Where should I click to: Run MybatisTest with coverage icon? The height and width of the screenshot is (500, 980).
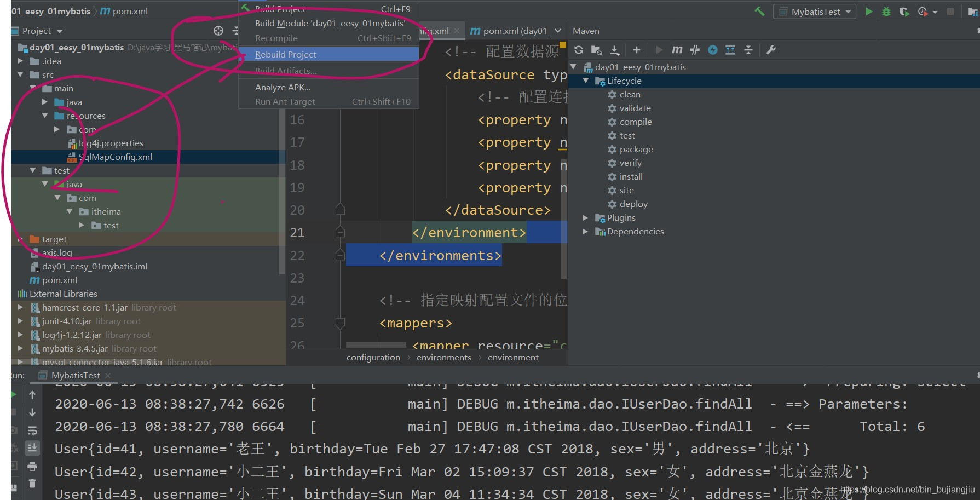(904, 11)
